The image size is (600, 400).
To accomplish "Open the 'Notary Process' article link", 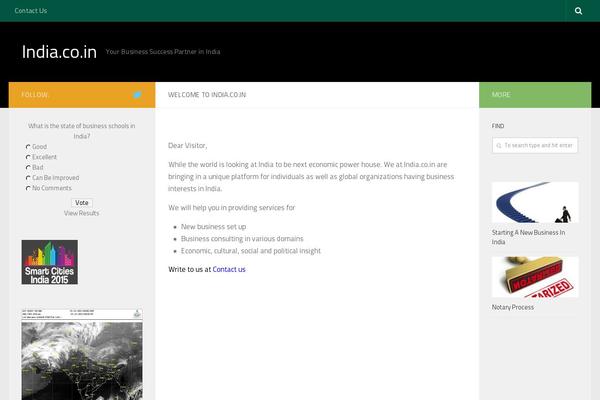I will click(513, 308).
